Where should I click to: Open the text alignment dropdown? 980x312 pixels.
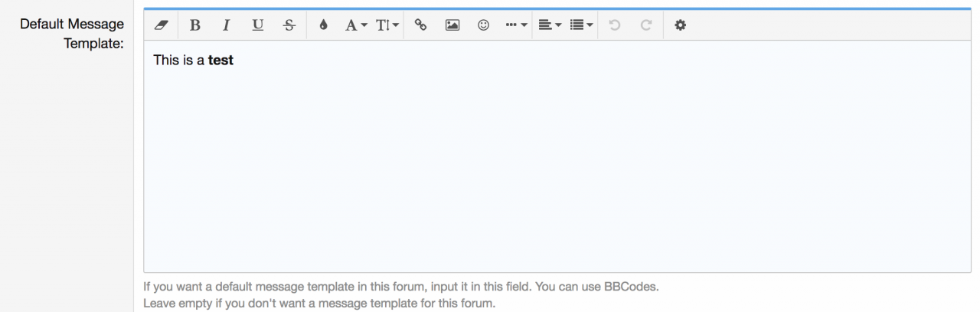550,25
